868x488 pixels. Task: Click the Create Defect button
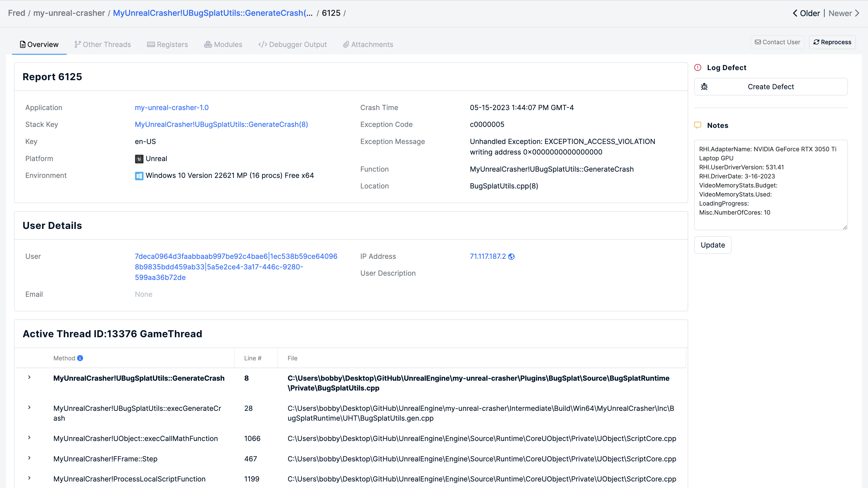tap(771, 86)
